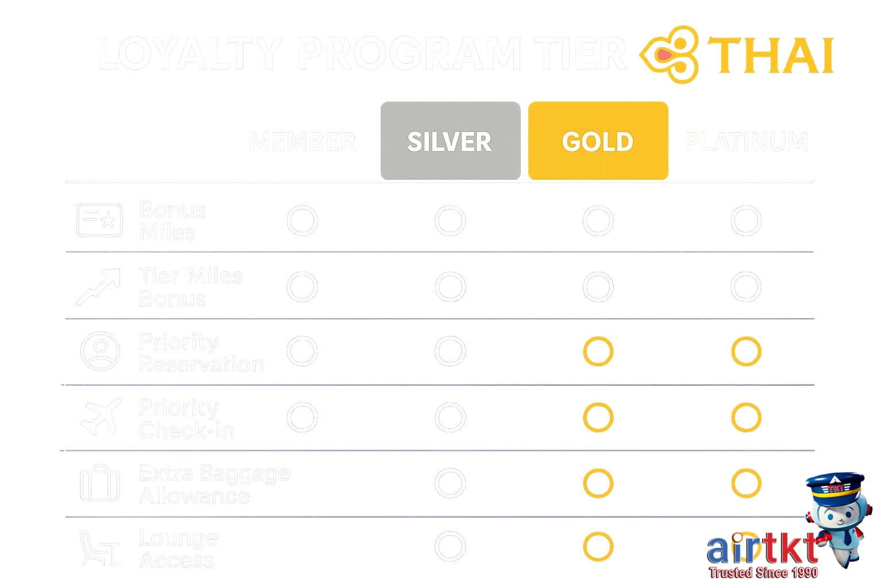Select the Silver circle for Bonus Miles
This screenshot has height=588, width=882.
(x=450, y=220)
